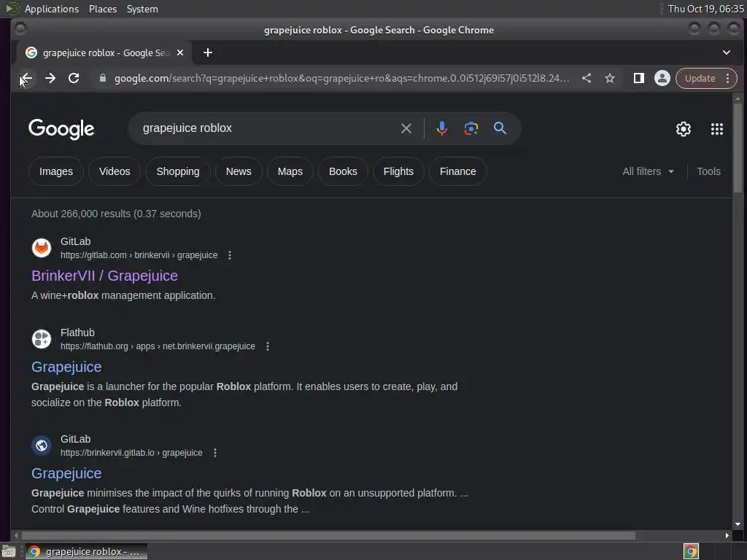Filter results by Images
The image size is (747, 560).
tap(56, 171)
